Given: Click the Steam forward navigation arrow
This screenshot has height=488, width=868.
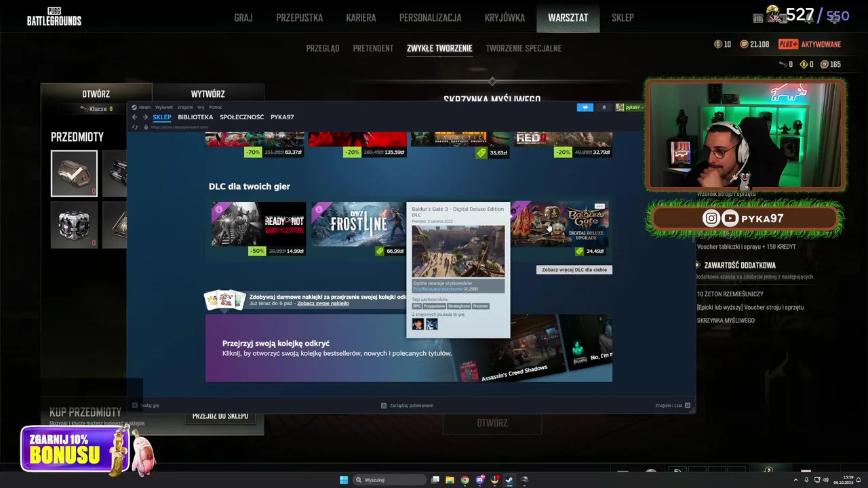Looking at the screenshot, I should tap(144, 117).
